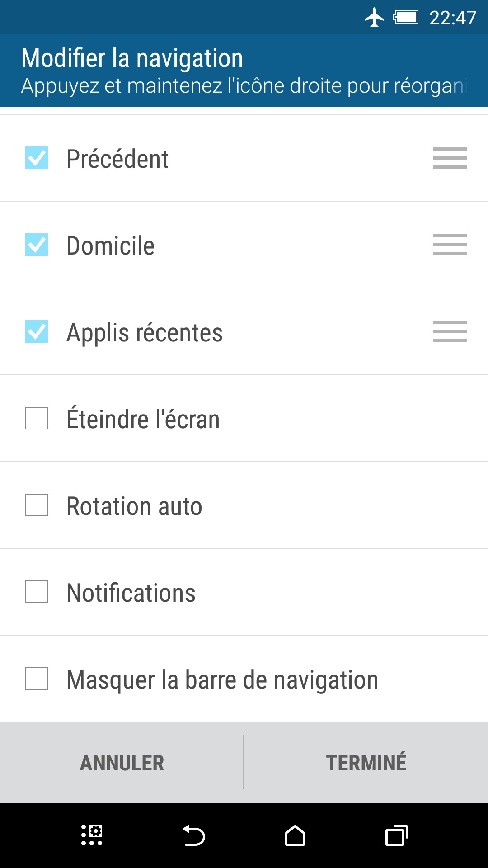The image size is (488, 868).
Task: Tap the clock showing 22:47
Action: pyautogui.click(x=452, y=18)
